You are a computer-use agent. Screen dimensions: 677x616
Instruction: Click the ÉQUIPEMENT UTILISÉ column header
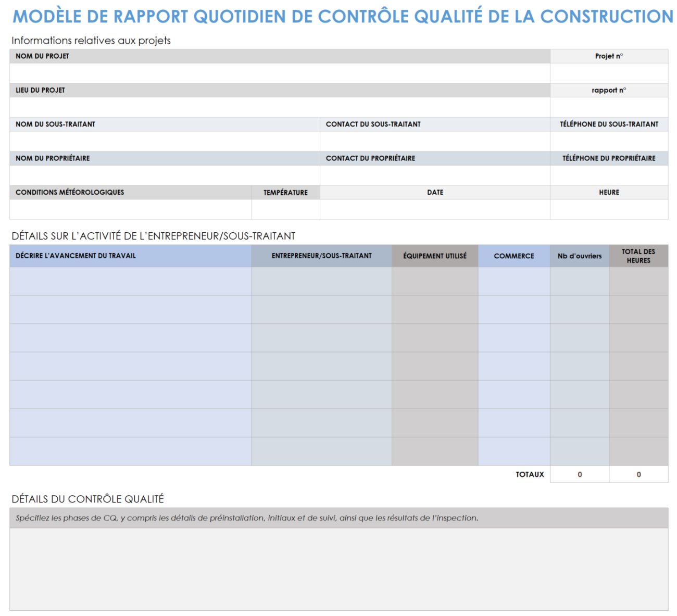(435, 256)
